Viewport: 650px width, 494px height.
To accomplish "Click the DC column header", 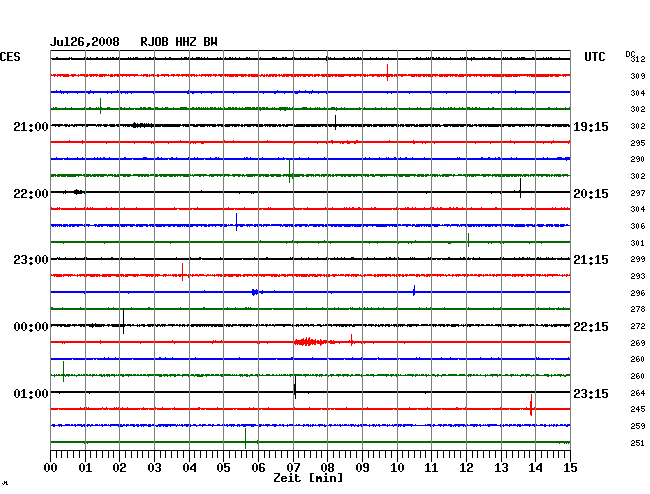I will point(630,54).
